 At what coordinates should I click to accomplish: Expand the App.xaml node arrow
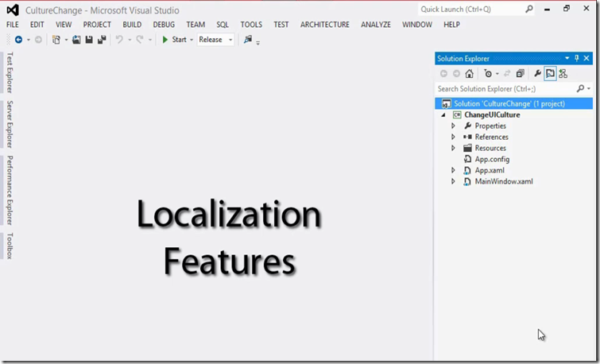tap(453, 170)
